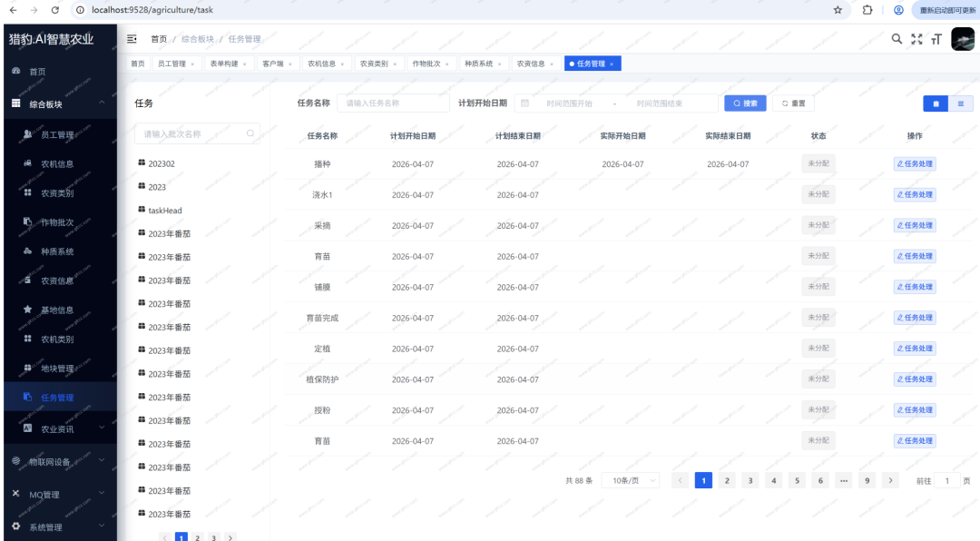
Task: Click 任务处理 for the 播种 row
Action: (915, 164)
